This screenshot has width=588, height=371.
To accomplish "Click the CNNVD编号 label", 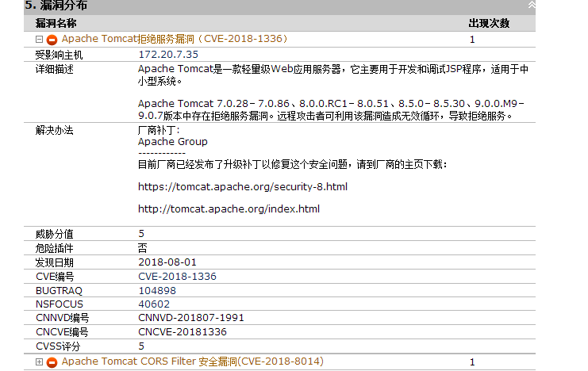I will (x=62, y=318).
